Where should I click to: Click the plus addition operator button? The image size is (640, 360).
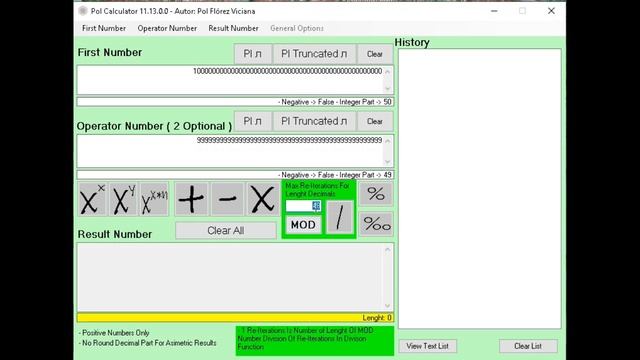(x=191, y=199)
